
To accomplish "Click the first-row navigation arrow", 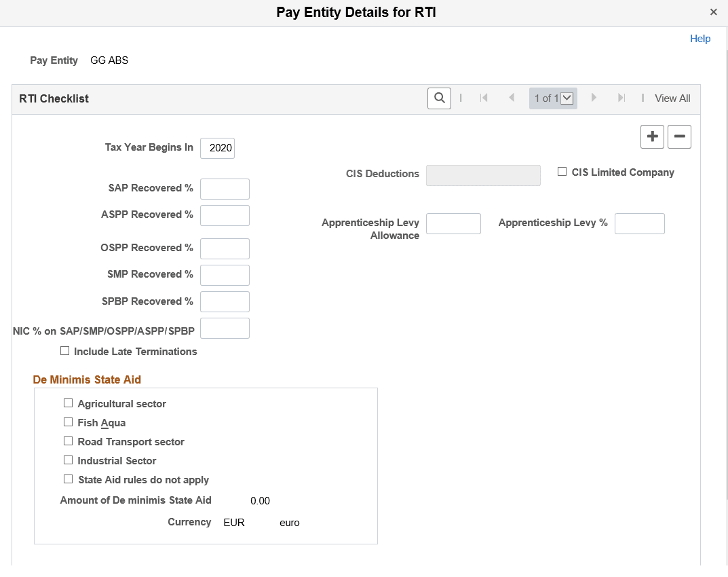I will pyautogui.click(x=484, y=98).
